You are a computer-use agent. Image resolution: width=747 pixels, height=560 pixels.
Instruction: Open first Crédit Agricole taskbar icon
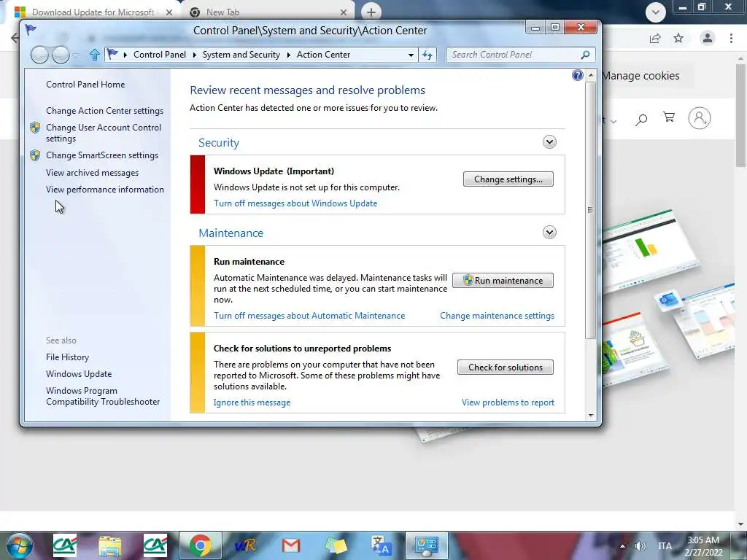pos(65,545)
